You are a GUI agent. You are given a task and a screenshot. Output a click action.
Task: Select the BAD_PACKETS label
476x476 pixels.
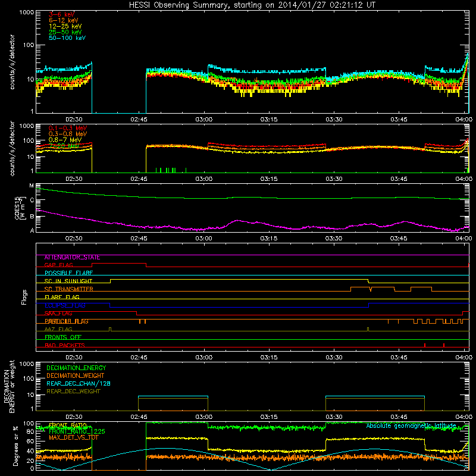coord(65,346)
